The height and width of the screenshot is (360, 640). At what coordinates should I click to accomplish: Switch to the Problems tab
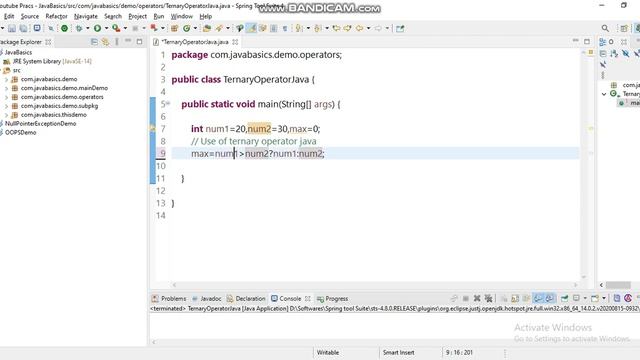click(x=169, y=298)
